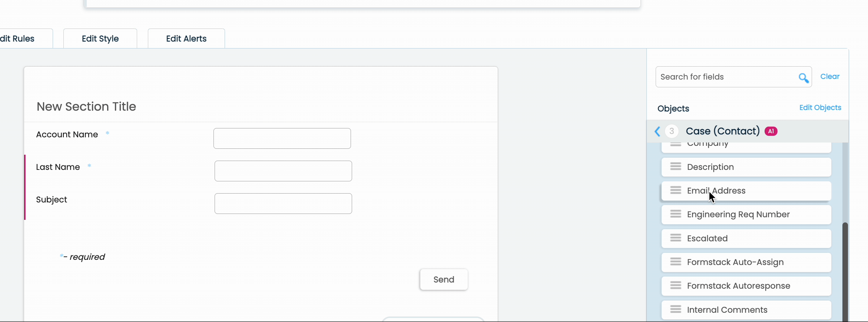This screenshot has height=322, width=868.
Task: Select the Internal Comments drag handle
Action: pos(676,310)
